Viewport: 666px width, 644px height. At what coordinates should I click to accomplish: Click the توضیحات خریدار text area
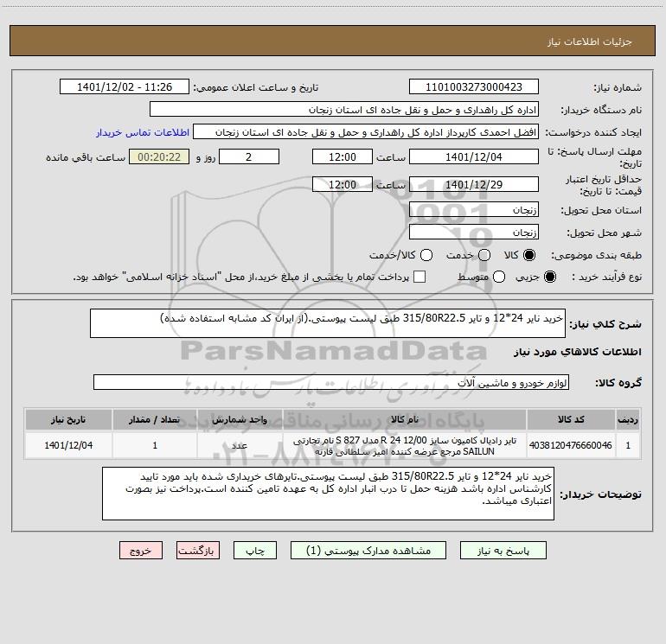328,494
